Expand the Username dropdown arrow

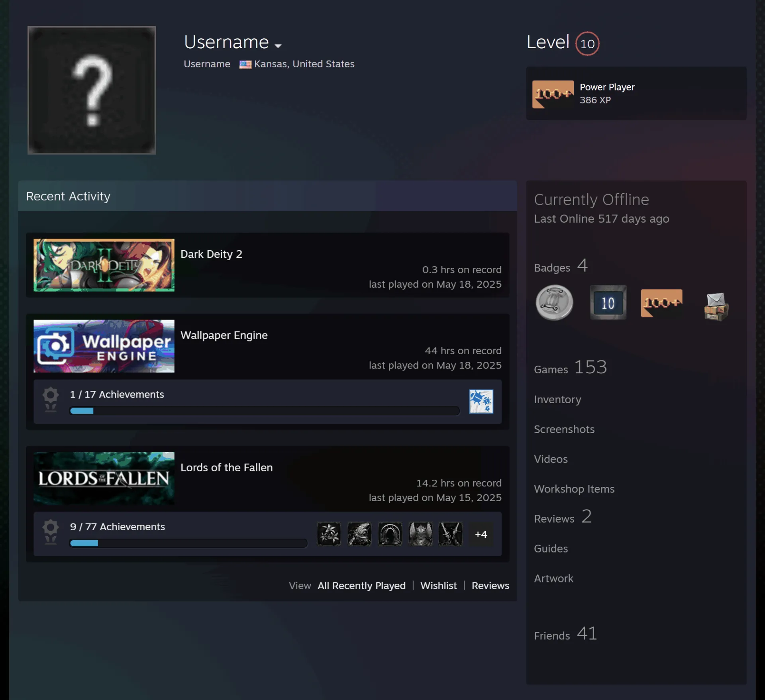pyautogui.click(x=278, y=46)
